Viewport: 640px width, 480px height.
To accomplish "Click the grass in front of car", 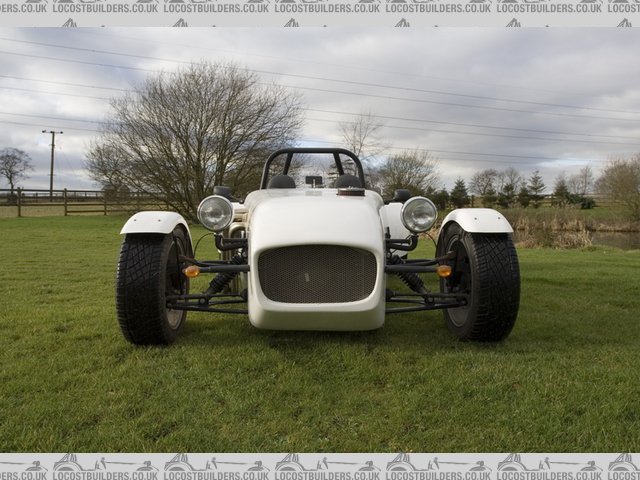I will 320,390.
